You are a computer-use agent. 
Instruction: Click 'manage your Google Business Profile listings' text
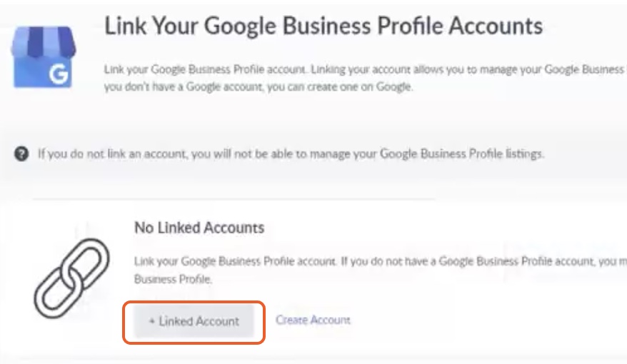click(427, 154)
